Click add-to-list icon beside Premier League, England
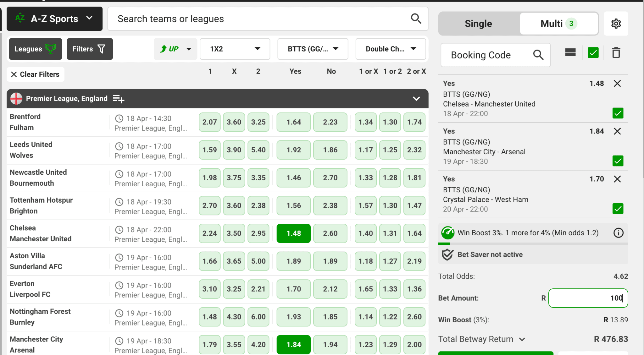The height and width of the screenshot is (355, 644). (x=118, y=99)
